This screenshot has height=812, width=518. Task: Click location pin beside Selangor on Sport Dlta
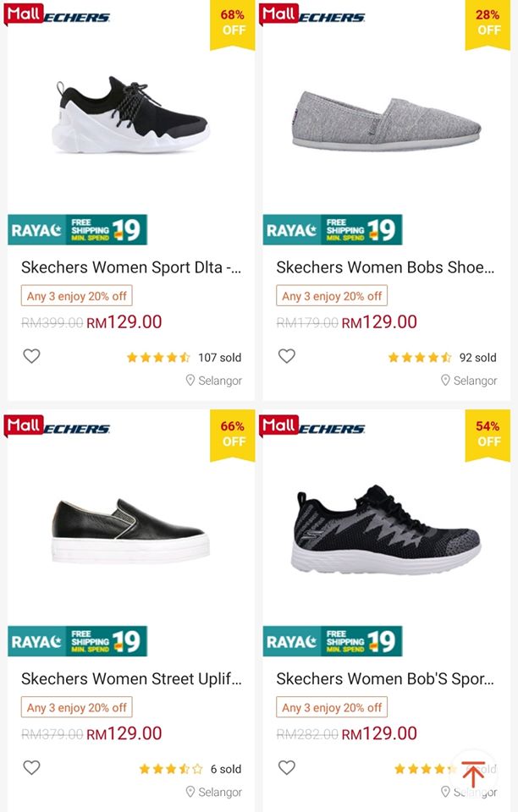tap(190, 381)
